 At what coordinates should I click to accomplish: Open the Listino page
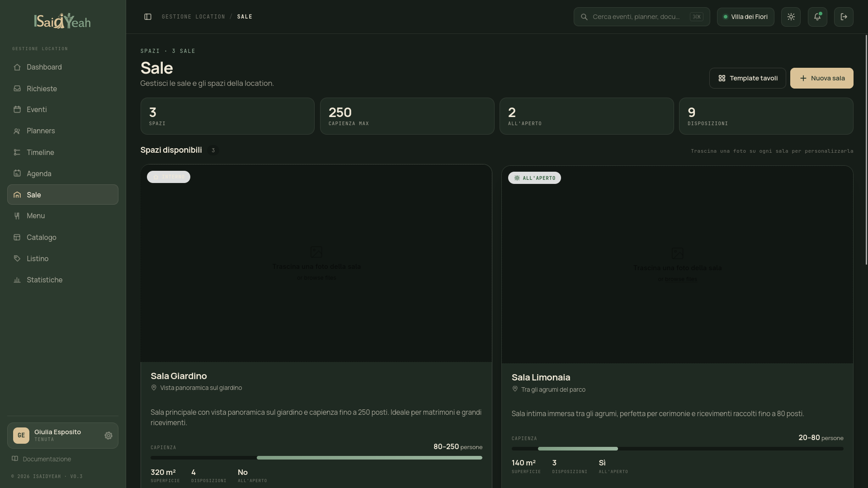63,258
